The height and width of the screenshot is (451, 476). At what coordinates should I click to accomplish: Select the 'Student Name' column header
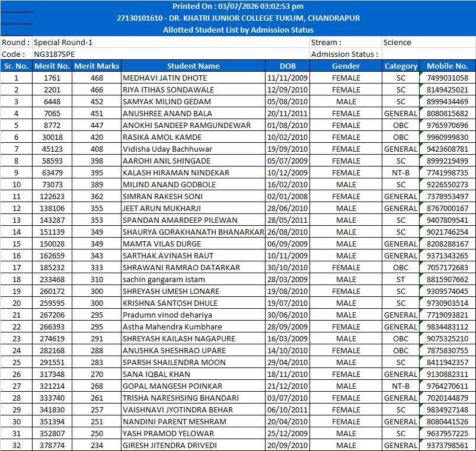tap(193, 66)
